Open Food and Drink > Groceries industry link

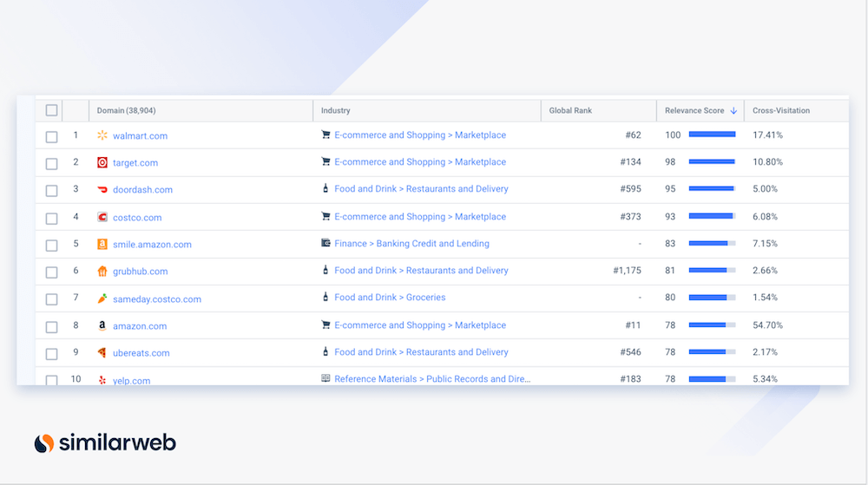390,298
